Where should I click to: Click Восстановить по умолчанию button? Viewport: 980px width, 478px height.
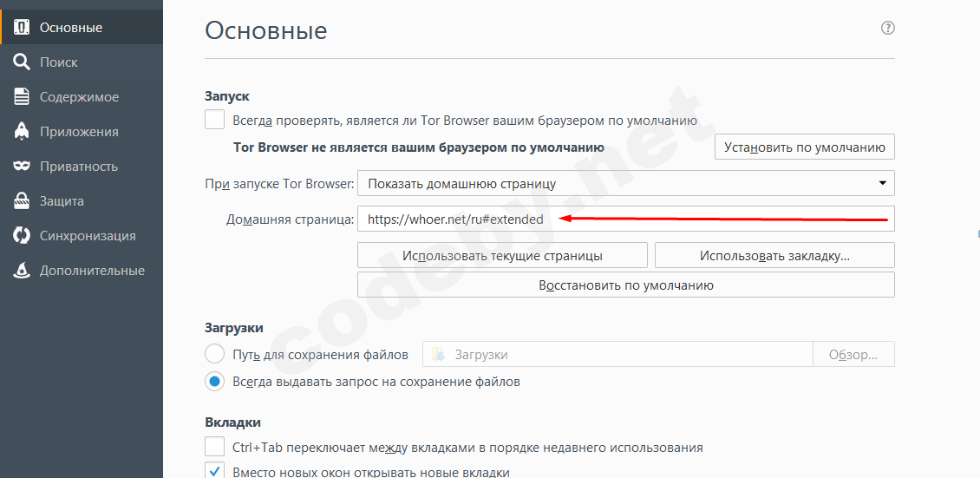[x=625, y=285]
